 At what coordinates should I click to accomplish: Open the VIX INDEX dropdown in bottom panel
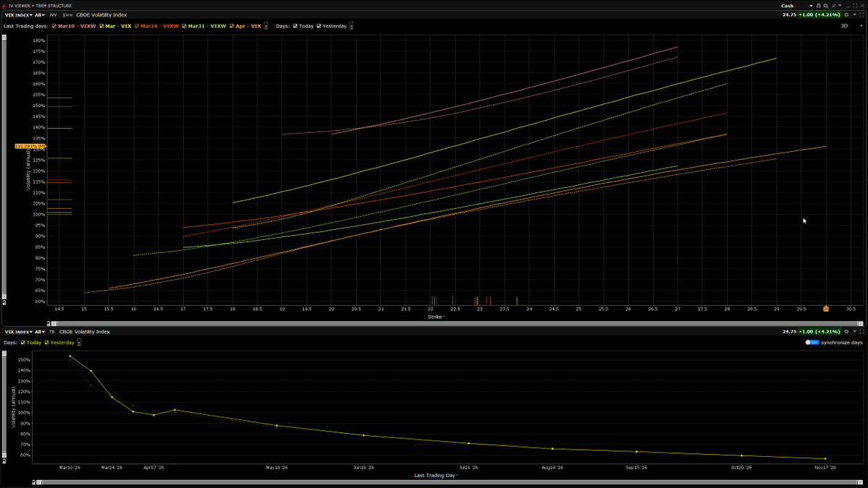coord(18,331)
